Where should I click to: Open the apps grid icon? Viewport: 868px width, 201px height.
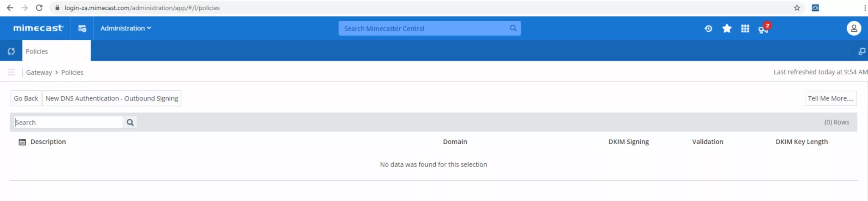click(x=745, y=28)
